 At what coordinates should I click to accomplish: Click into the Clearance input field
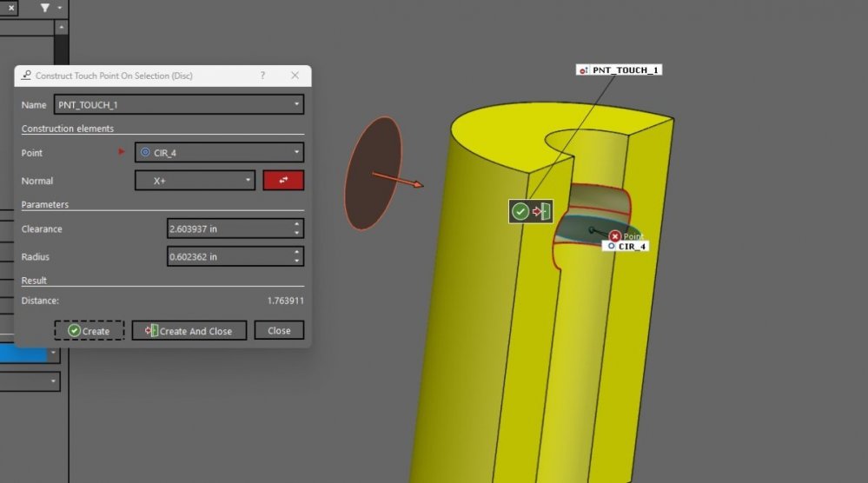228,228
